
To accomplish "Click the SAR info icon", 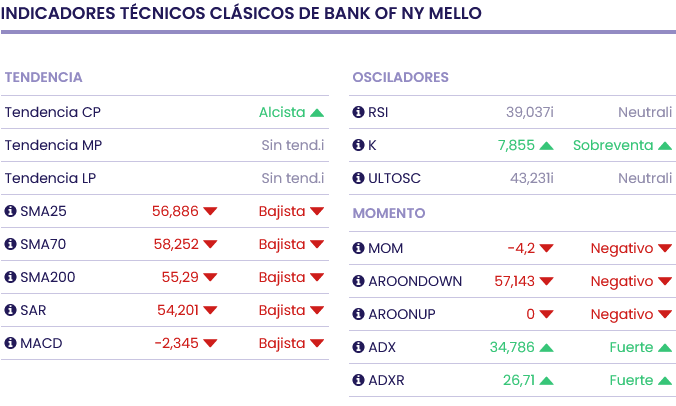I will (11, 310).
